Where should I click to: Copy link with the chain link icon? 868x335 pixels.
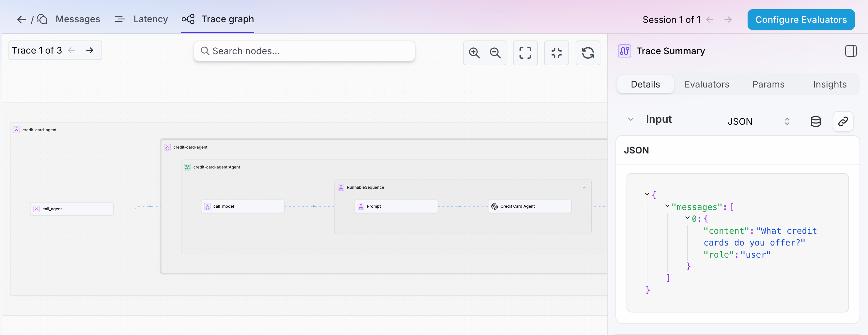(843, 121)
